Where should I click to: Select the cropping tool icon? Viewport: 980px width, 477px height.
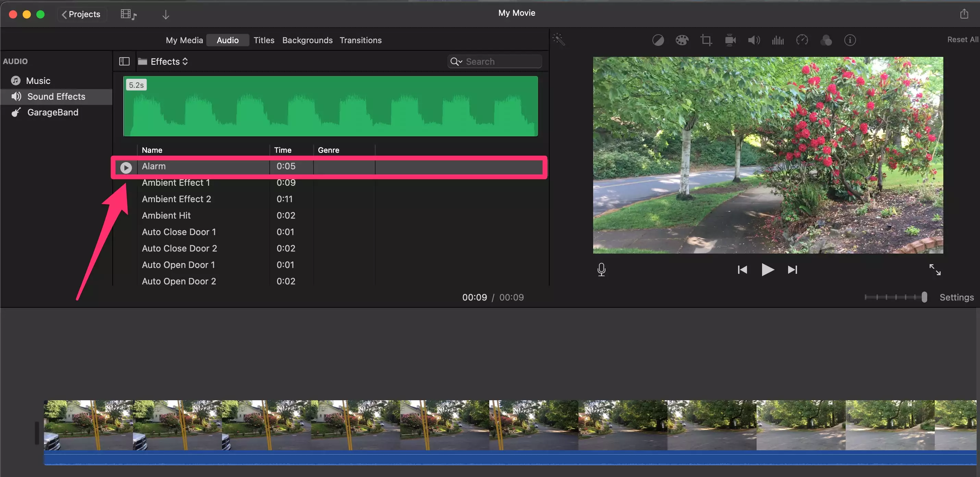pos(706,40)
